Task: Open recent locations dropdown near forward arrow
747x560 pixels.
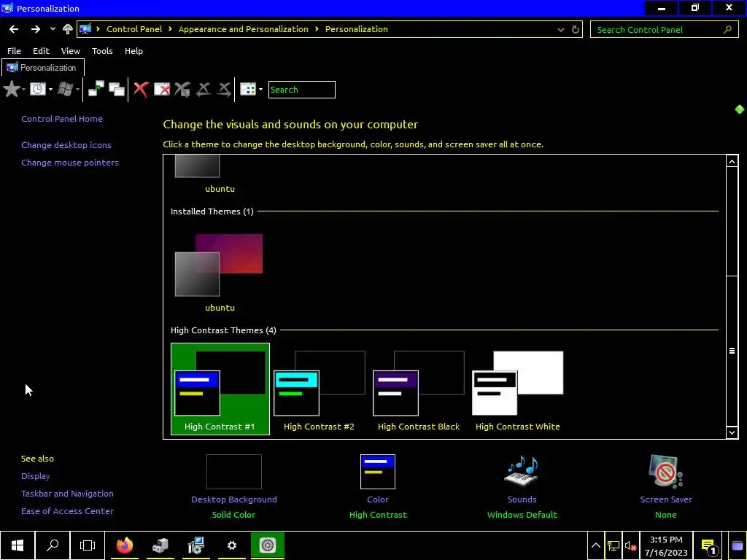Action: tap(53, 29)
